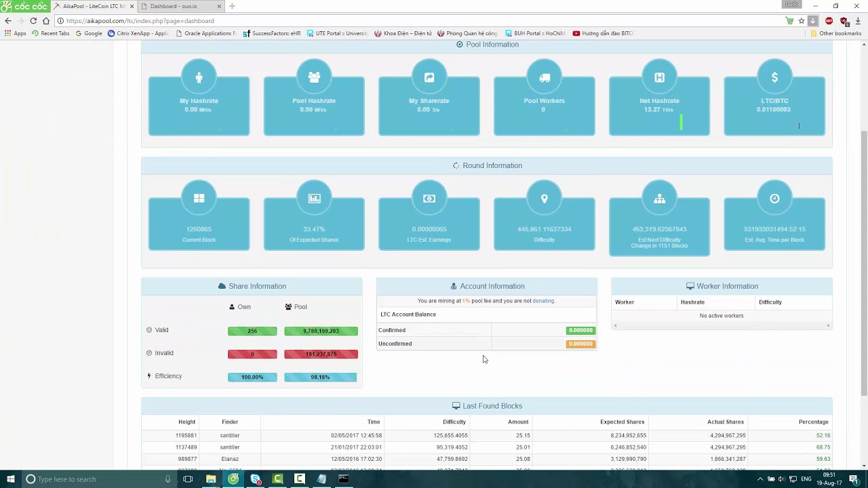Open the notification center icon

coord(854,479)
